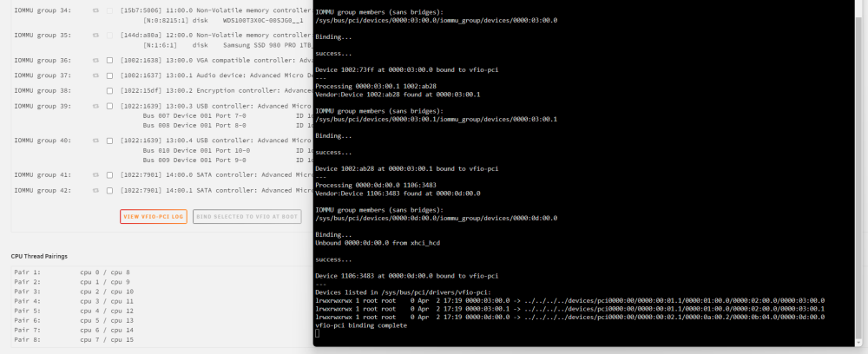
Task: Click 'vfio-pci binding complete' log line
Action: pos(361,325)
